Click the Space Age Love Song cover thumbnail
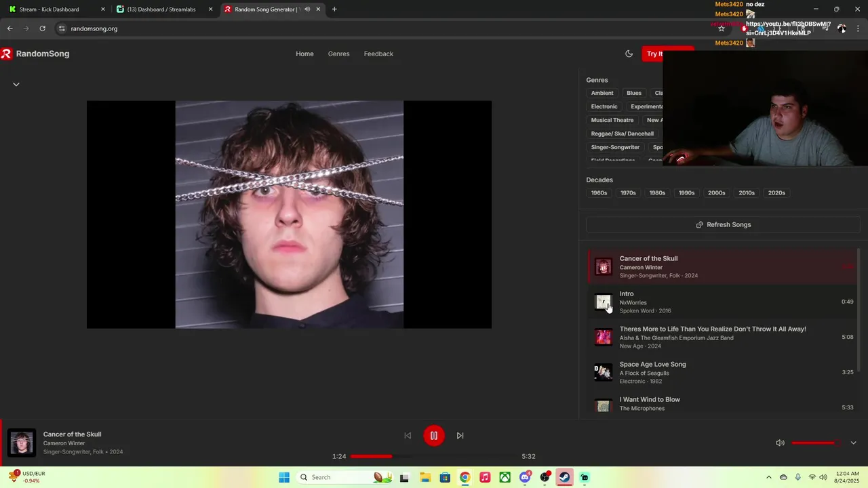Viewport: 868px width, 488px height. point(603,372)
